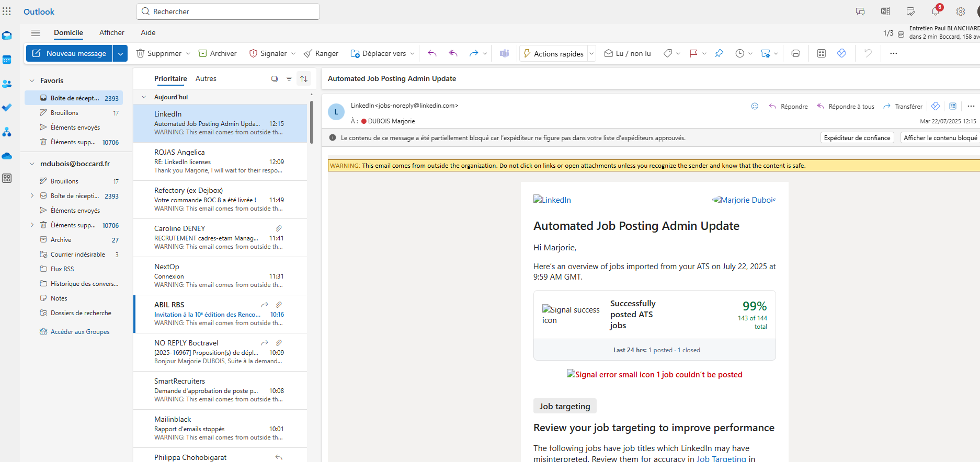Share the message to Teams
Screen dimensions: 980x462
(505, 53)
